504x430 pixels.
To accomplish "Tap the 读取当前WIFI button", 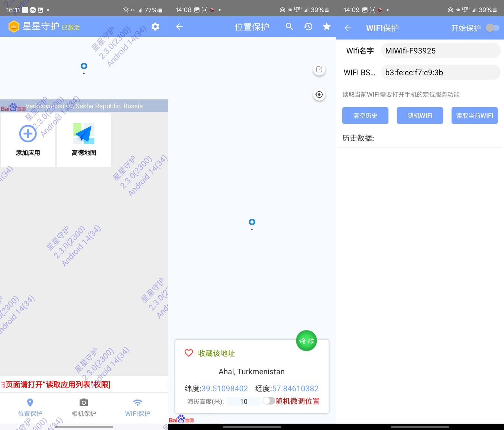I will click(x=475, y=115).
